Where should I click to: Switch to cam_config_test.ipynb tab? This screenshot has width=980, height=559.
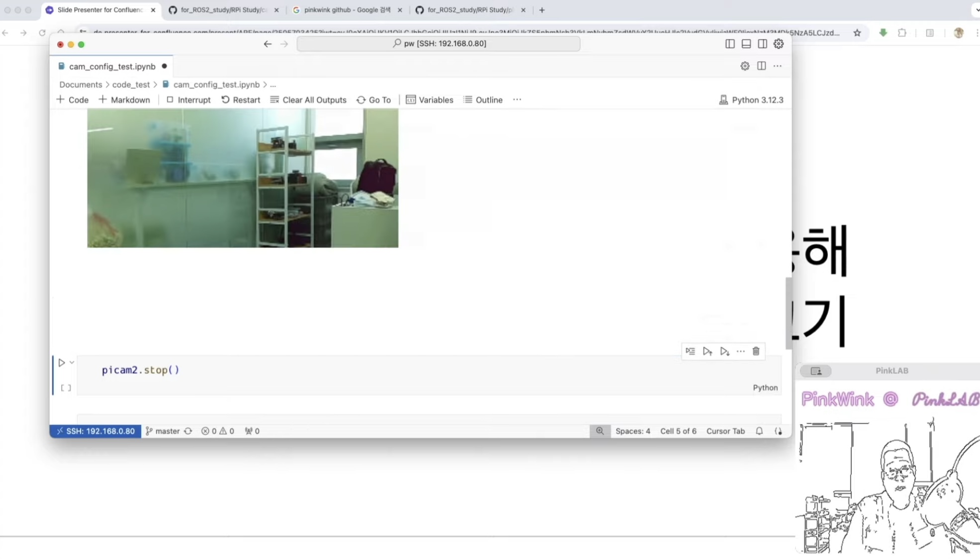(x=112, y=66)
